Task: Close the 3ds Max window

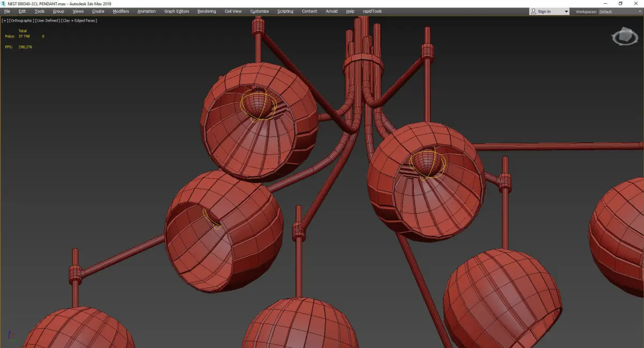Action: click(x=636, y=4)
